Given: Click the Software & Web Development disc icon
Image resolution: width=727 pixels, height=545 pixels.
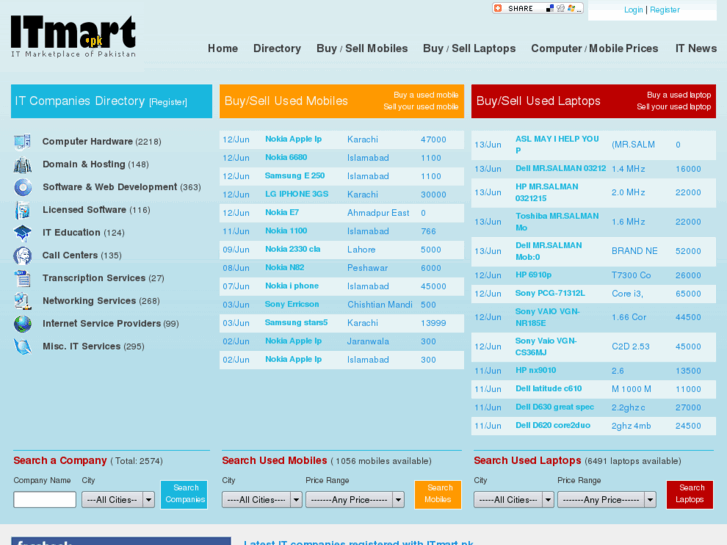Looking at the screenshot, I should 22,187.
